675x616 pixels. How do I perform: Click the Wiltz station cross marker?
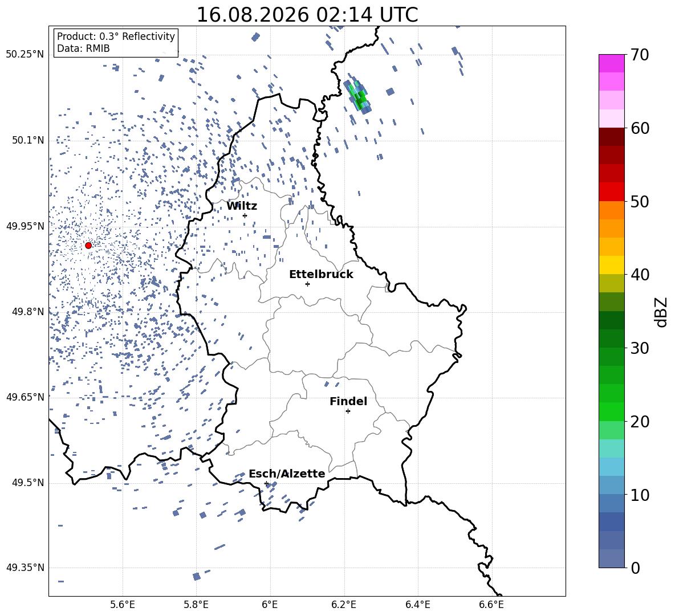click(245, 215)
